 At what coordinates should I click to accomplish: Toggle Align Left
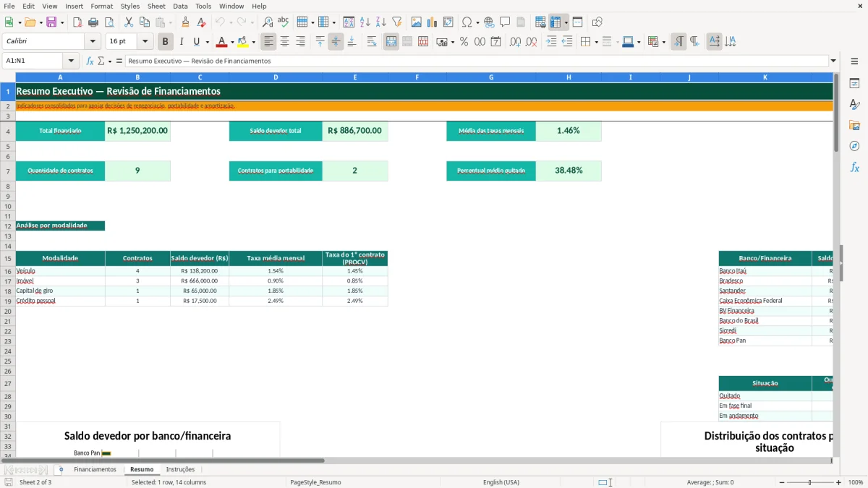(268, 42)
